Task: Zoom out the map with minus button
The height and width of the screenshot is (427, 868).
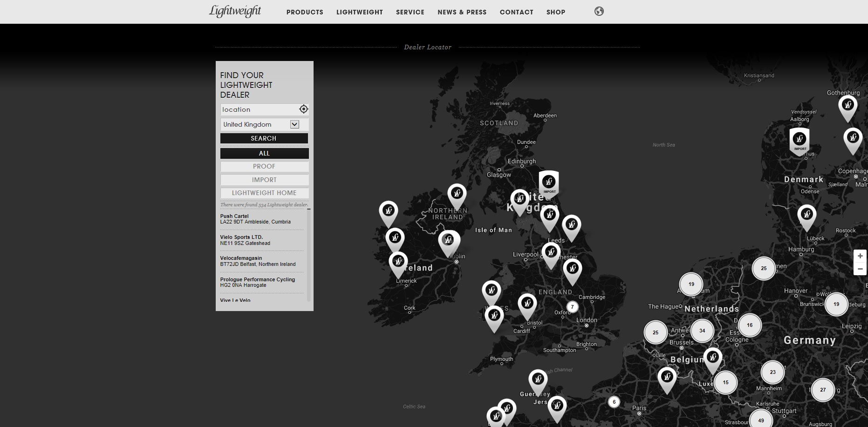Action: (x=860, y=269)
